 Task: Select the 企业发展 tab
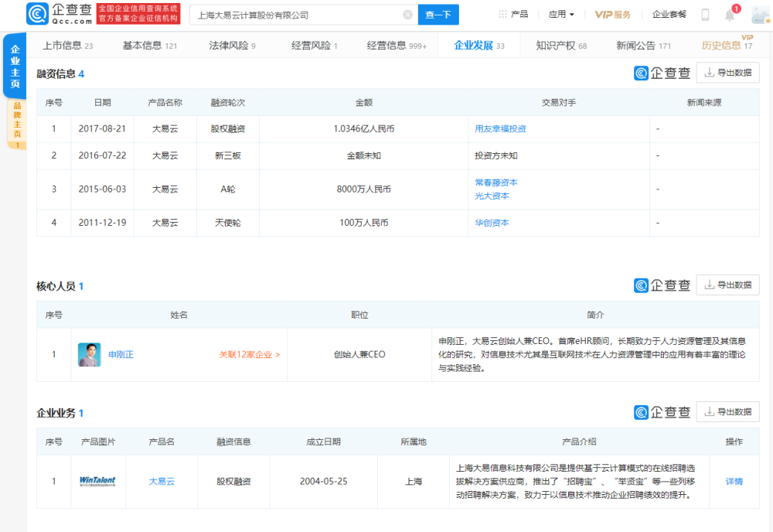click(478, 46)
